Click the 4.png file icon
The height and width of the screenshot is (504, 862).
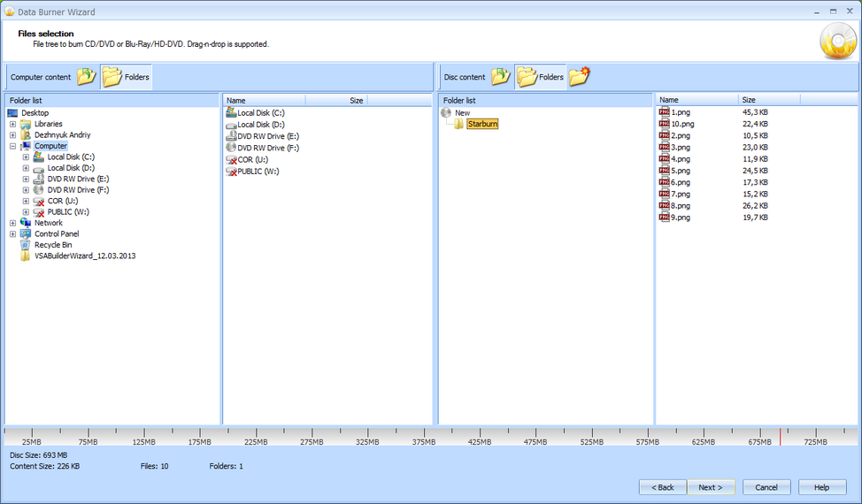click(x=664, y=158)
